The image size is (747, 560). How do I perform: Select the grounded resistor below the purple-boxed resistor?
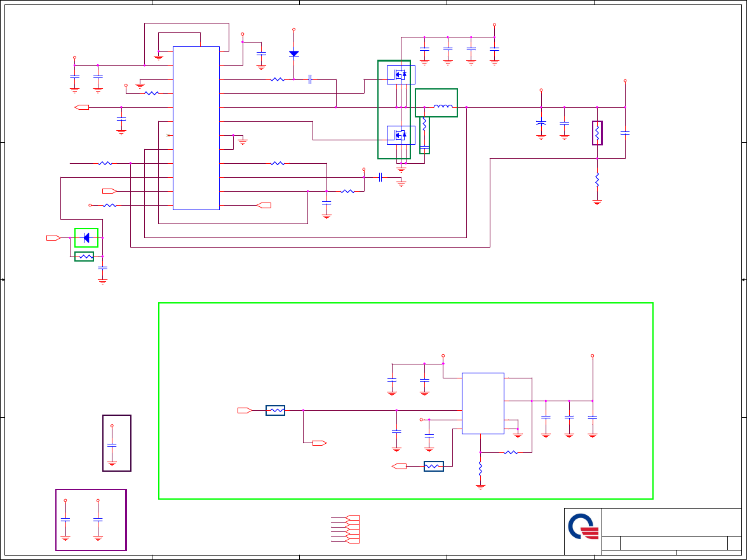click(597, 180)
